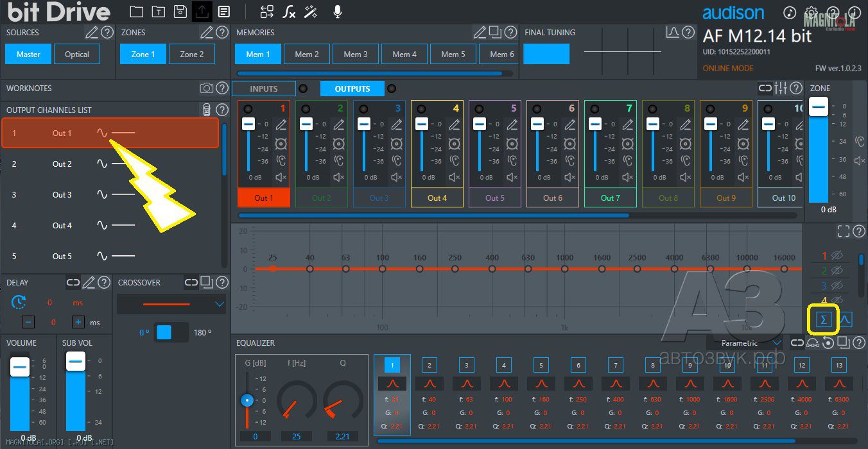Open mixer sliders settings icon
Viewport: 868px width, 449px height.
[781, 88]
